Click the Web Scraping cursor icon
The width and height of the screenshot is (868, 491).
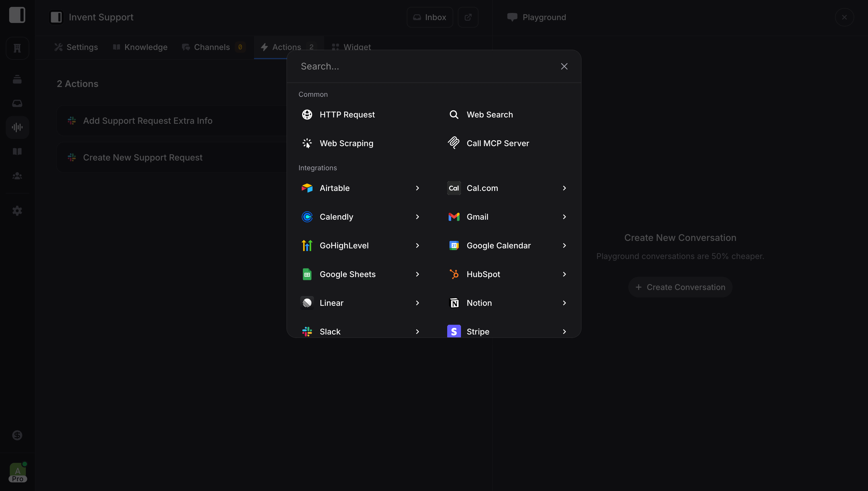(307, 143)
